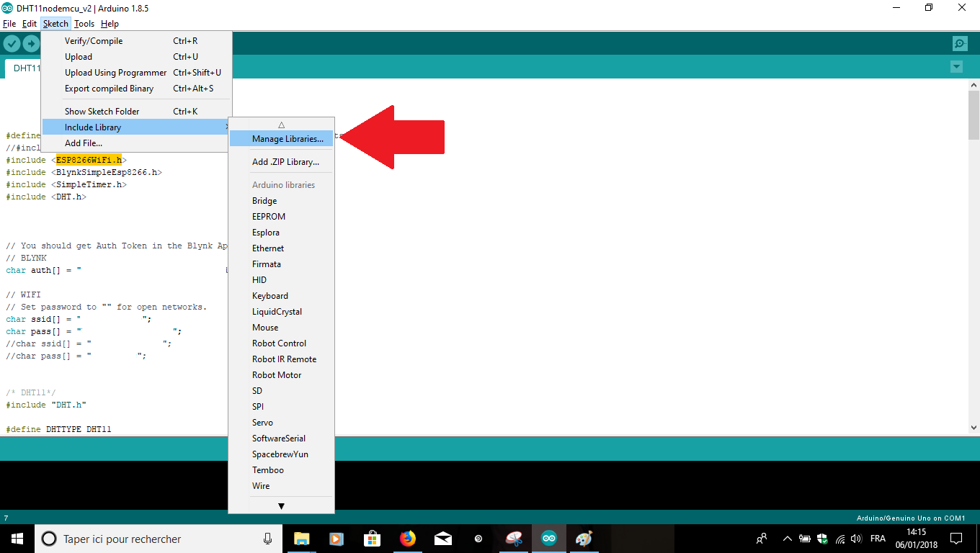Click the highlighted ESP8266WiFi.h text

click(89, 160)
